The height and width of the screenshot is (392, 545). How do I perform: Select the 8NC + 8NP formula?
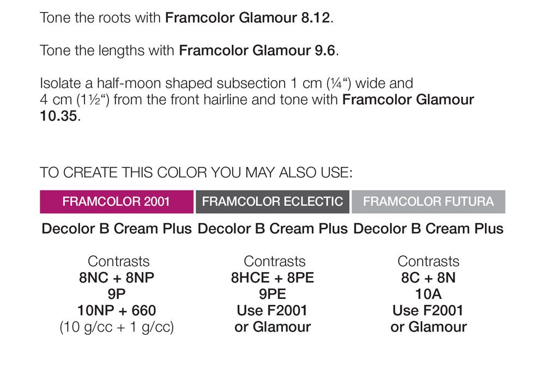117,278
